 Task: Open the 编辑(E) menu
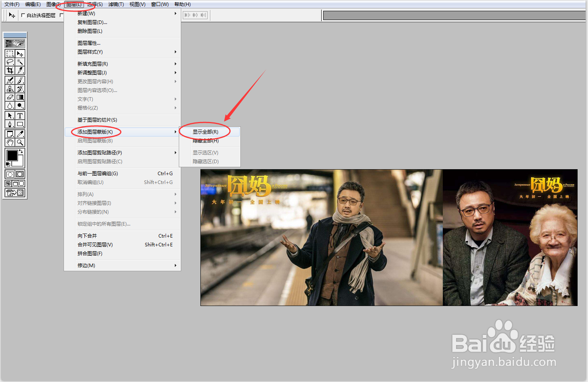point(33,4)
